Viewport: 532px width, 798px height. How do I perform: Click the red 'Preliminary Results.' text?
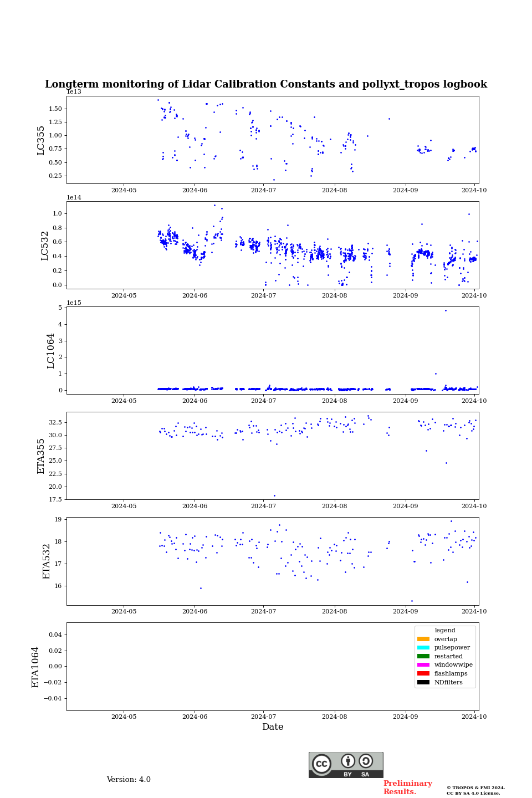pos(407,787)
